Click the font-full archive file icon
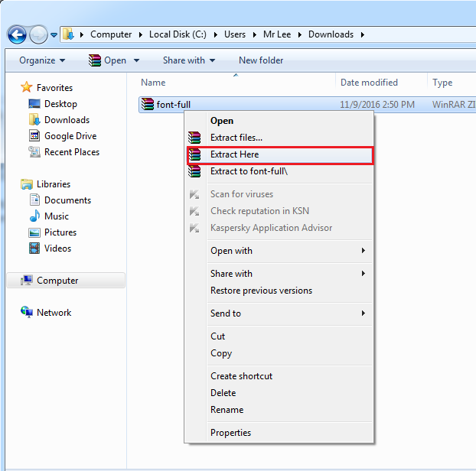 point(148,104)
